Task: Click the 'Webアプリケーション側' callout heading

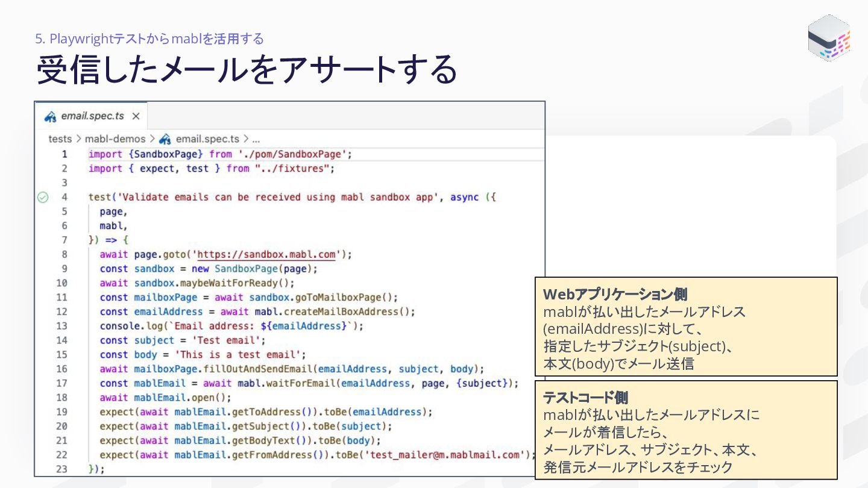Action: [615, 294]
